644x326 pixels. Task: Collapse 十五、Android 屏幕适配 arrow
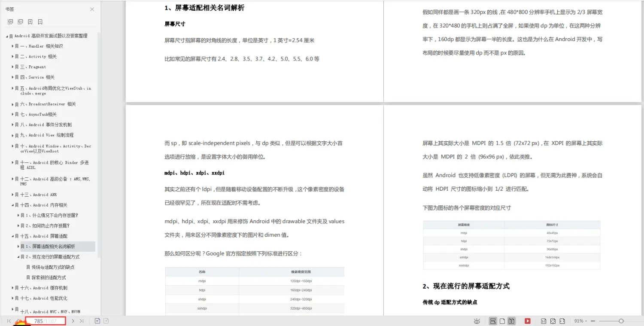(13, 236)
